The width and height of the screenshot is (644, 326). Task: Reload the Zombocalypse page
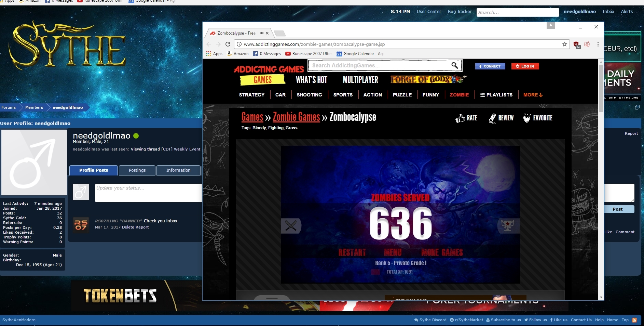pyautogui.click(x=228, y=44)
